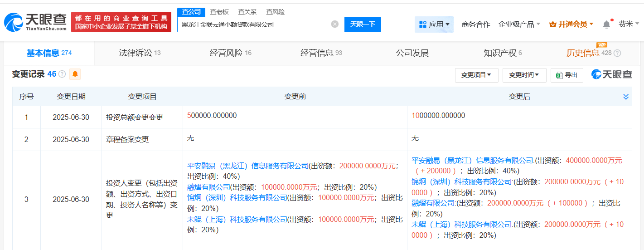Open 锦炯（深圳）科技服务有限公司 in 变更前 column
This screenshot has width=644, height=250.
point(237,198)
